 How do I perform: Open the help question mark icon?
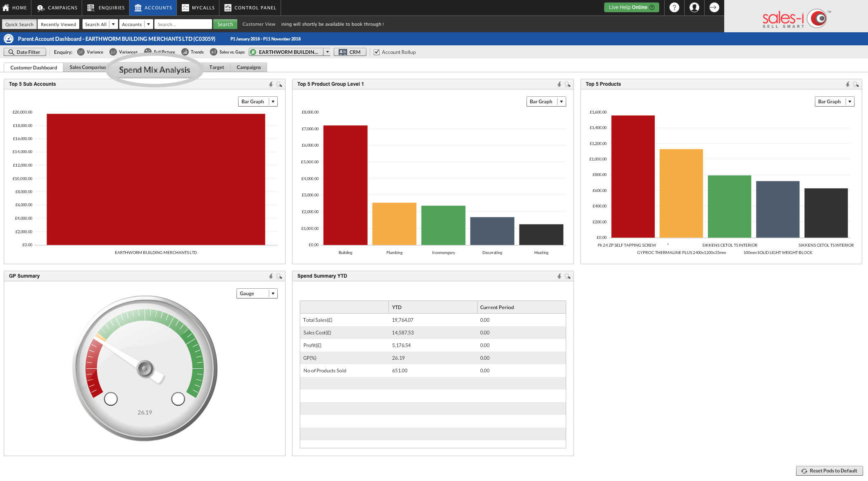click(674, 7)
